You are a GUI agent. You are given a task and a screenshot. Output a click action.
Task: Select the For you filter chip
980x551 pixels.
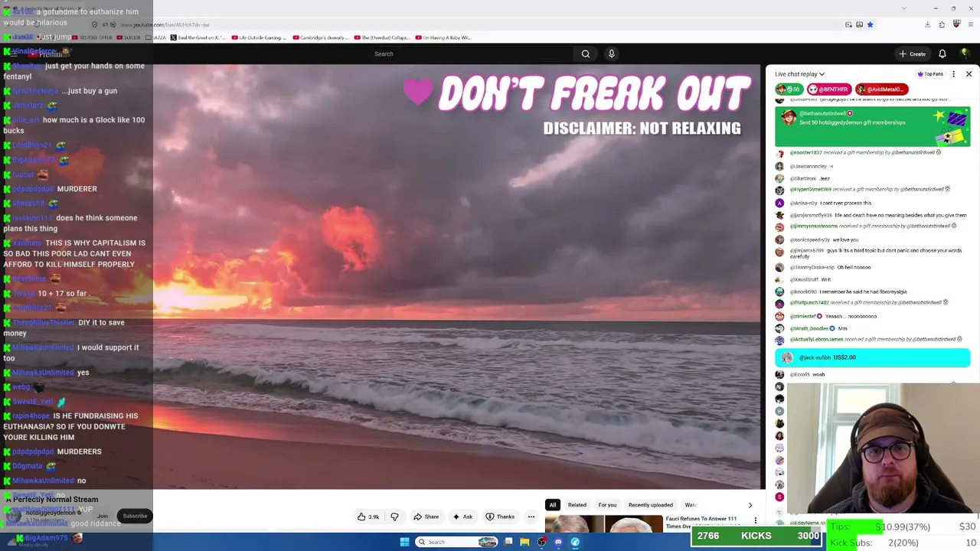click(607, 505)
